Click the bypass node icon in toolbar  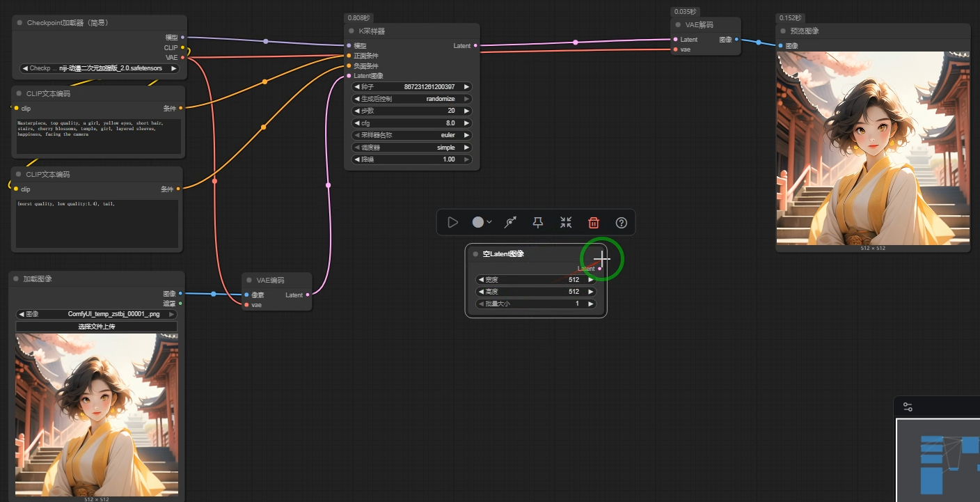pos(510,222)
